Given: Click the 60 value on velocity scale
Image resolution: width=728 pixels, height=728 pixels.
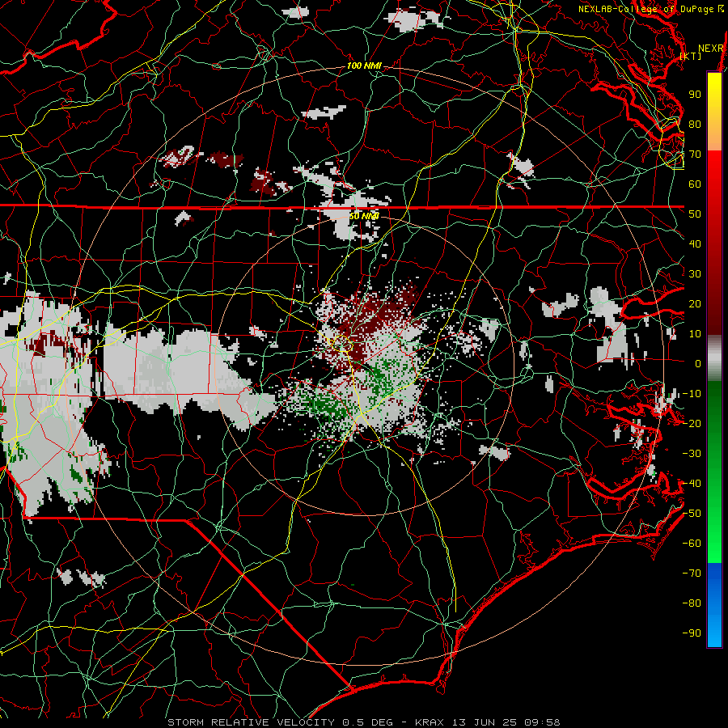Looking at the screenshot, I should pyautogui.click(x=695, y=184).
